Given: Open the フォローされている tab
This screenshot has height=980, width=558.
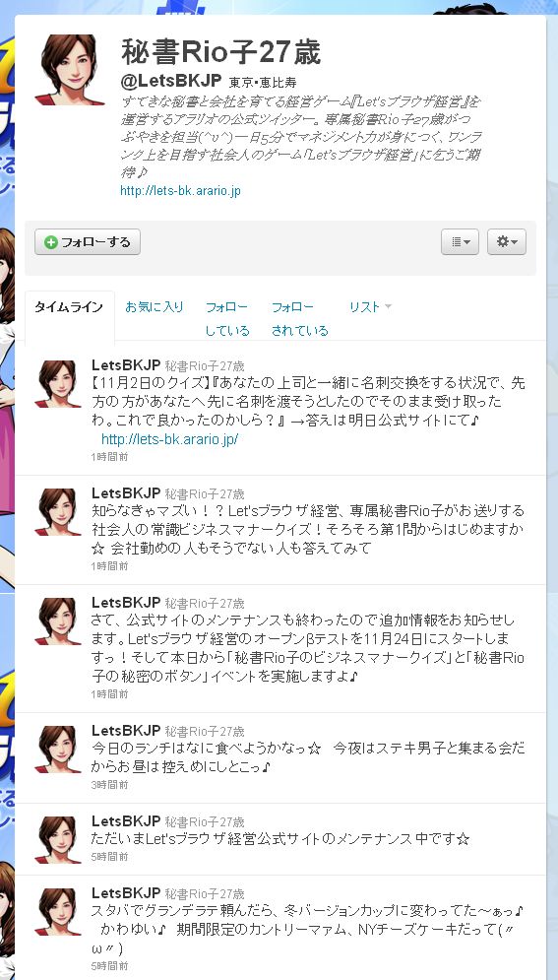Looking at the screenshot, I should coord(299,319).
